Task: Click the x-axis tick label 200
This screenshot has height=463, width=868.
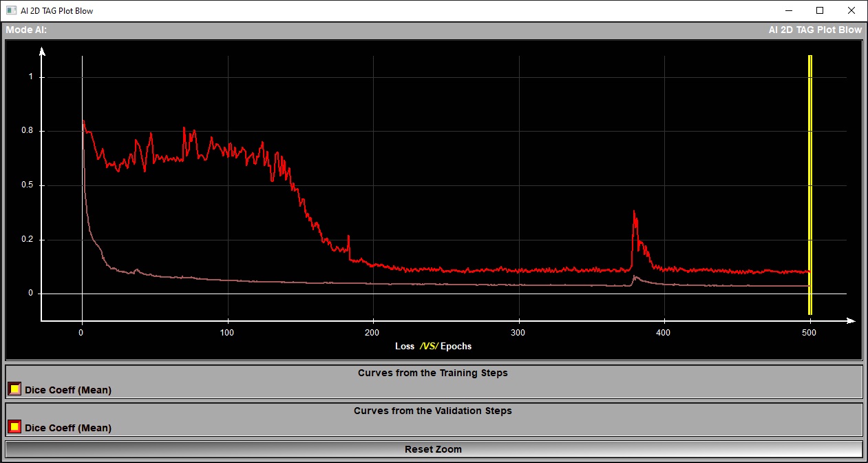Action: pos(373,333)
